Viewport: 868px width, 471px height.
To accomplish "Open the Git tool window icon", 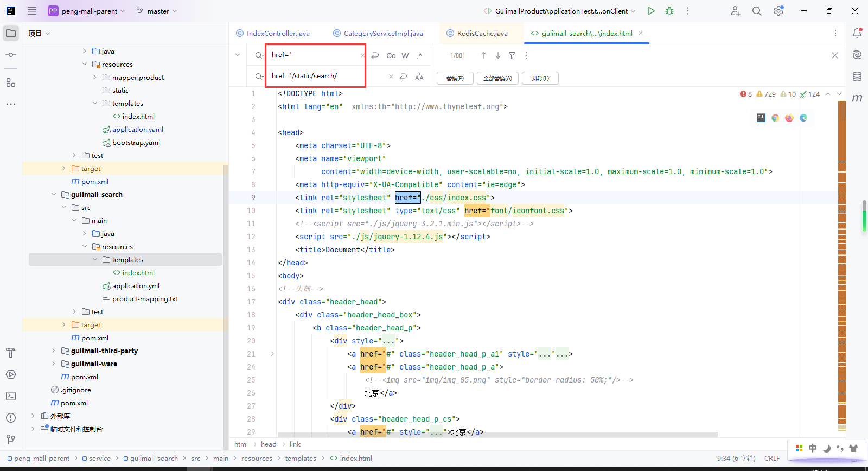I will [11, 440].
